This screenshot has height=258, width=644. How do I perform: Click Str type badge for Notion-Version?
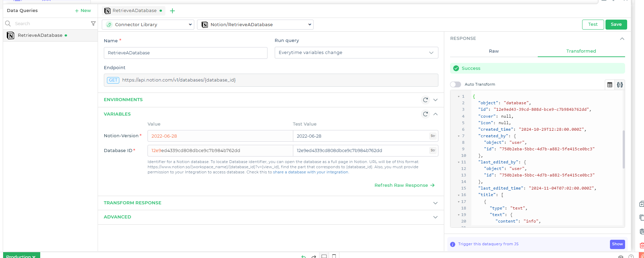point(433,136)
